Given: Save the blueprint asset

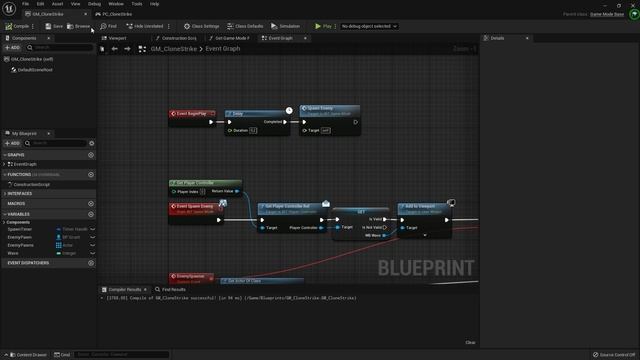Looking at the screenshot, I should (x=54, y=26).
